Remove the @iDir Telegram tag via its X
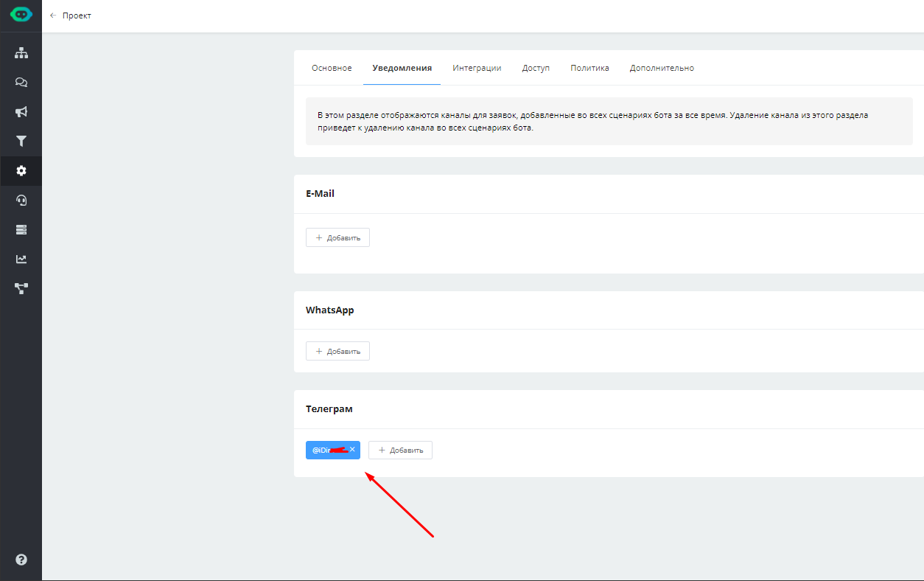The height and width of the screenshot is (581, 924). click(x=352, y=450)
